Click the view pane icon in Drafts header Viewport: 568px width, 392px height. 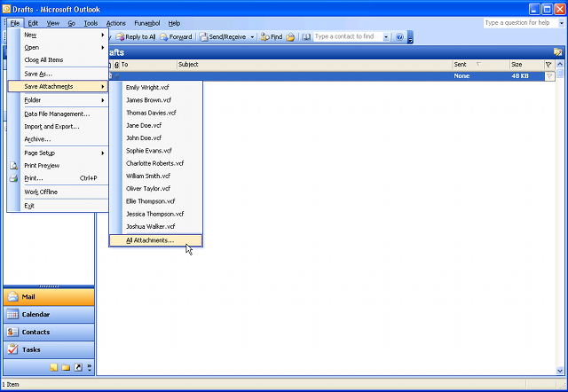click(558, 52)
